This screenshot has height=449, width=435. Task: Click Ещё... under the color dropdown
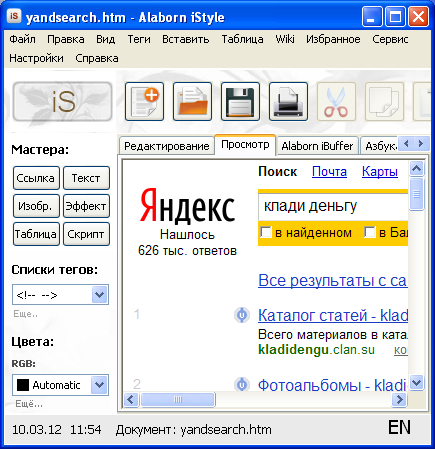click(x=29, y=404)
